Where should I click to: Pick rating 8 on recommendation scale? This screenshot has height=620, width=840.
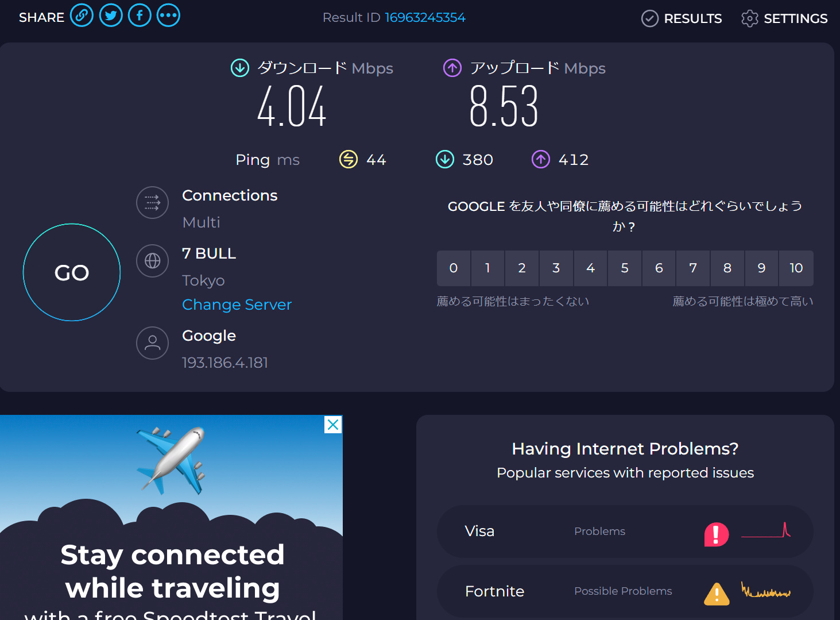(x=727, y=268)
